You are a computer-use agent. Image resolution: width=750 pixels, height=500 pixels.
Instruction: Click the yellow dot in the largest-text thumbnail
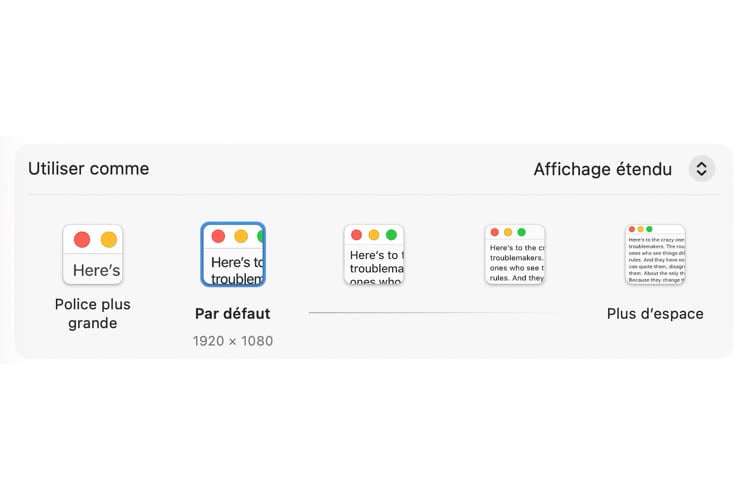109,240
